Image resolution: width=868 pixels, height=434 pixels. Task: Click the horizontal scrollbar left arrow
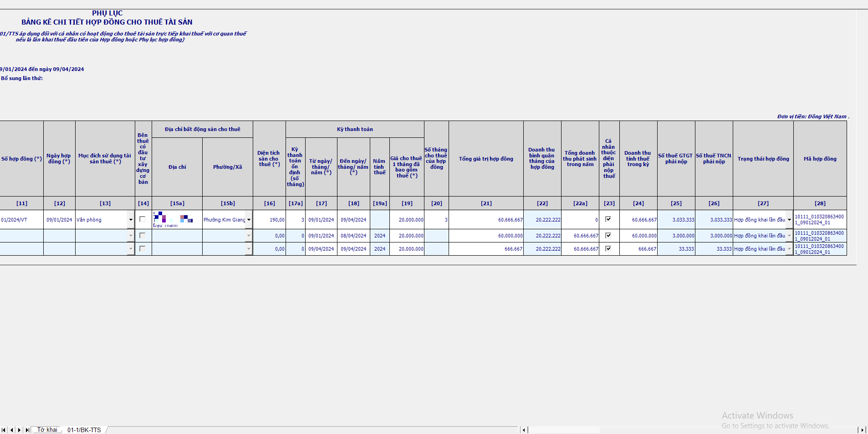524,430
